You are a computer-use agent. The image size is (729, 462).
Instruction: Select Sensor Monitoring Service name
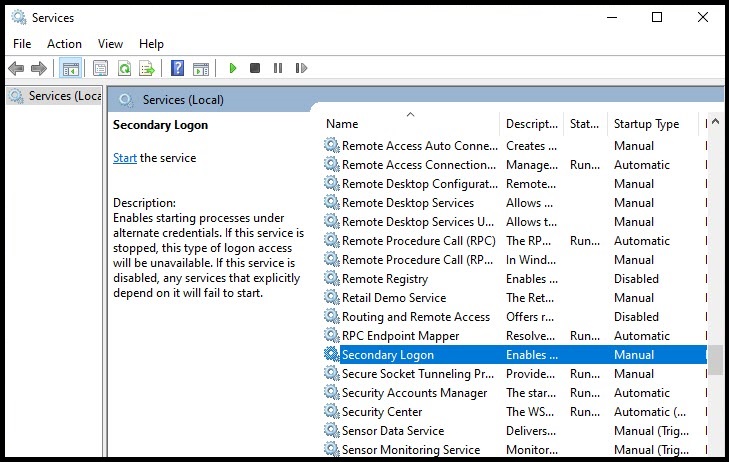(411, 449)
